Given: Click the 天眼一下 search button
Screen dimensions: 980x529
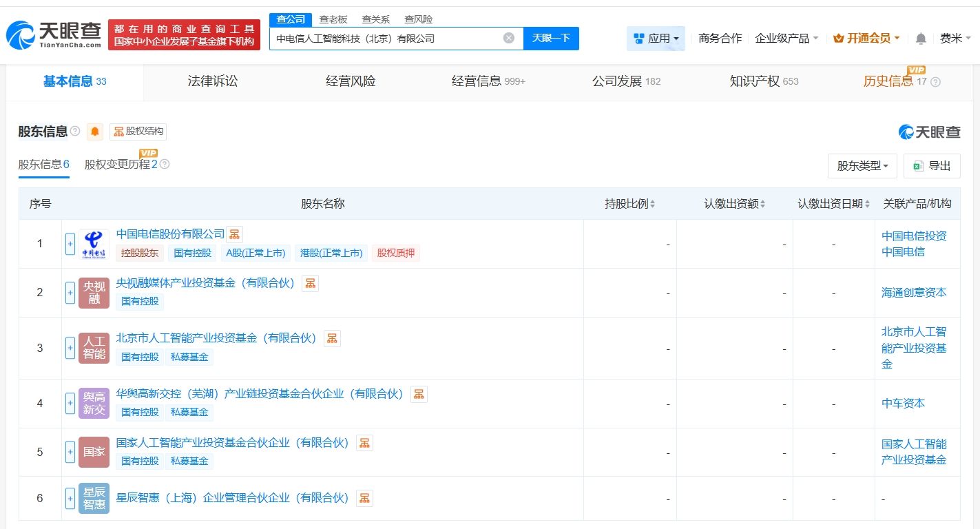Looking at the screenshot, I should pos(551,39).
